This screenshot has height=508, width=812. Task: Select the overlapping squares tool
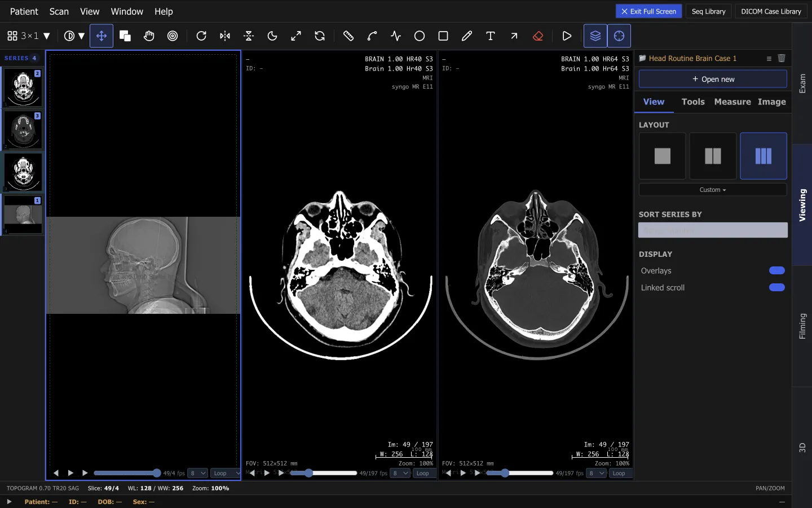[x=125, y=36]
